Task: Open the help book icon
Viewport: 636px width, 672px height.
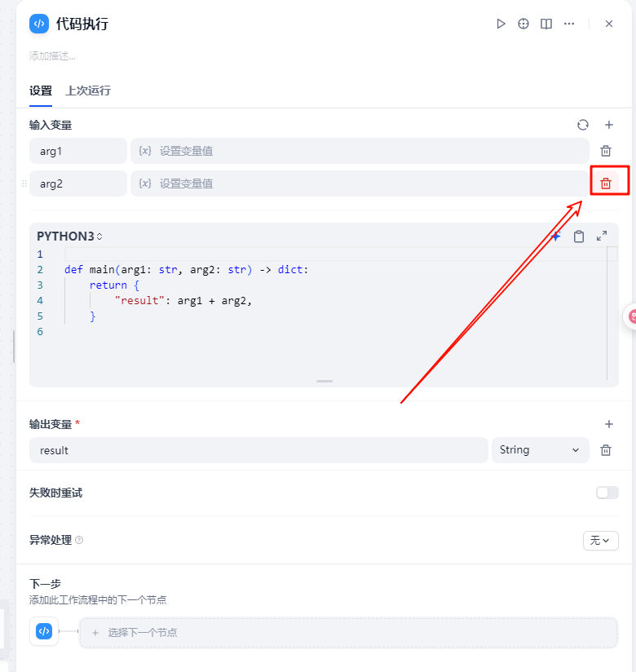Action: (546, 24)
